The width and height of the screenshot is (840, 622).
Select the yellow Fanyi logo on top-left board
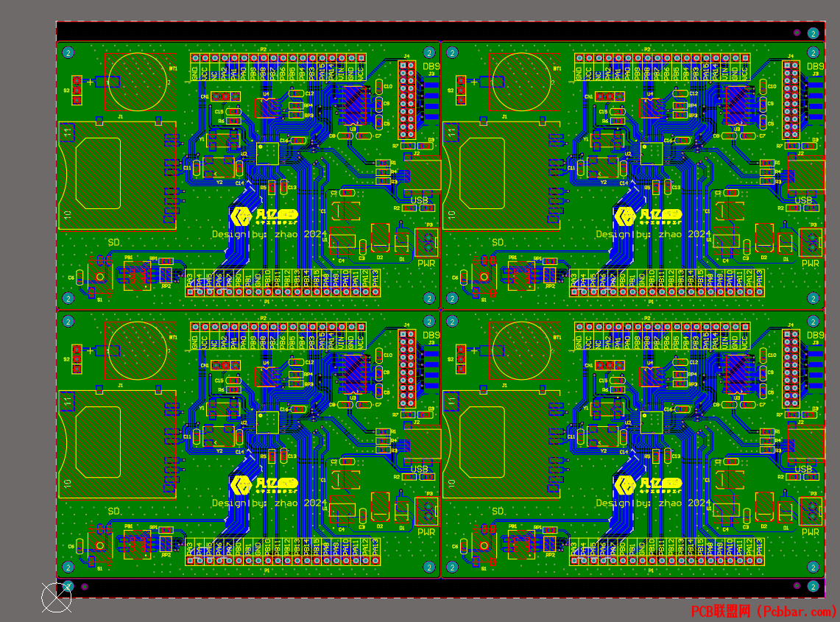pos(264,216)
